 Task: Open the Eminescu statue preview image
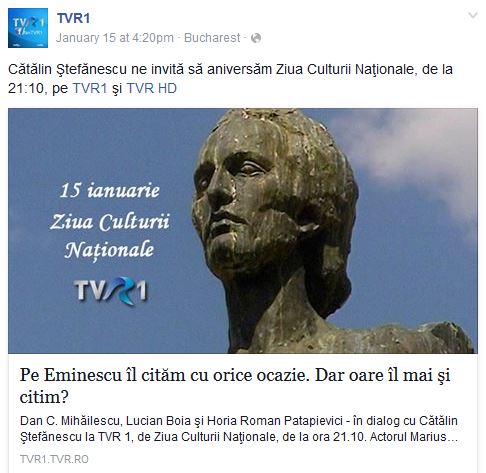[x=243, y=231]
